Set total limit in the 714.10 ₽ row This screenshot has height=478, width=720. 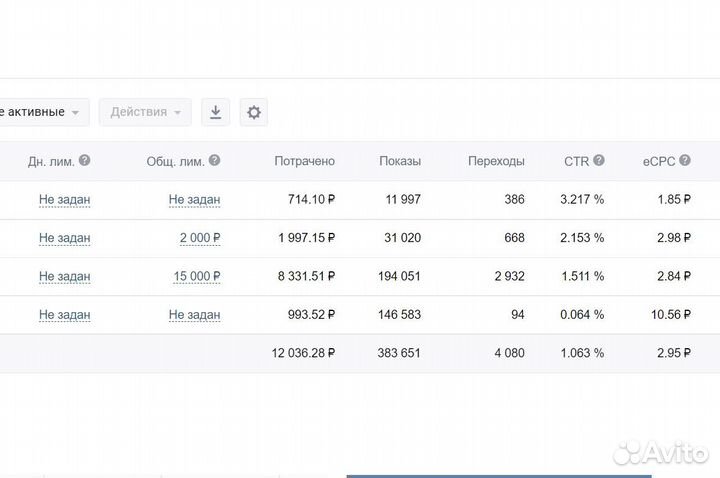[194, 200]
